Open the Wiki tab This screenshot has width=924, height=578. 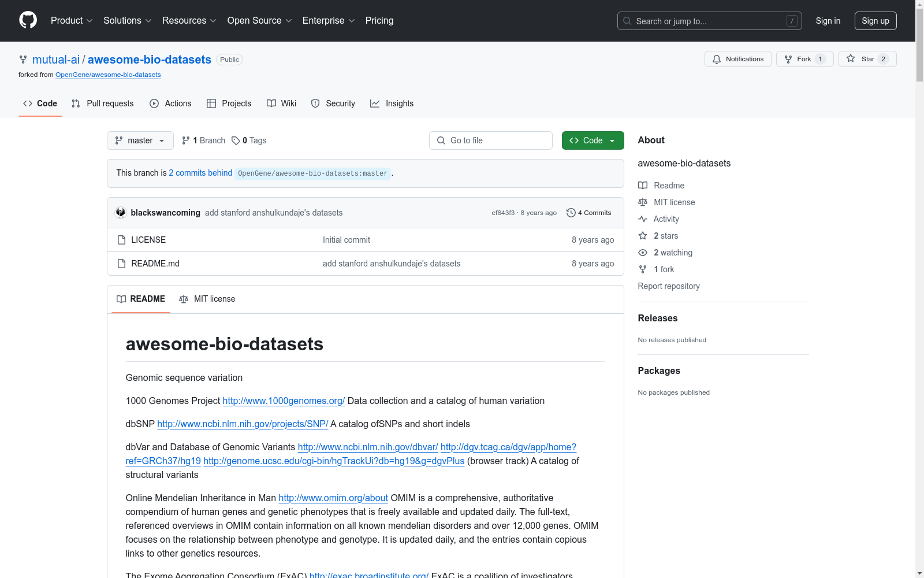[x=282, y=103]
